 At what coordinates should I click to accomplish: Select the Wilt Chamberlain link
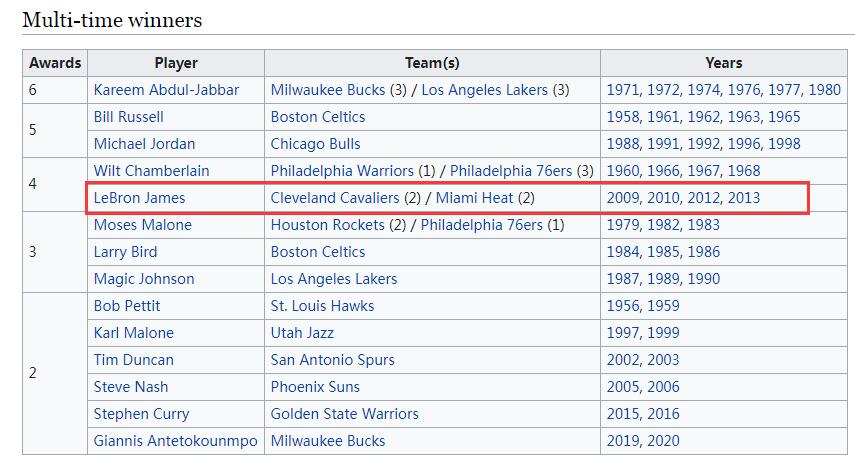pos(151,171)
